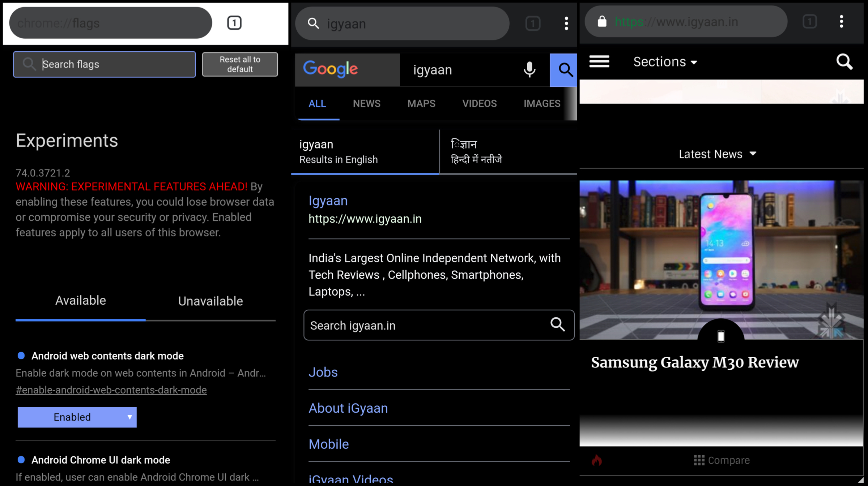Click Reset all to default button
This screenshot has width=868, height=486.
click(x=240, y=64)
